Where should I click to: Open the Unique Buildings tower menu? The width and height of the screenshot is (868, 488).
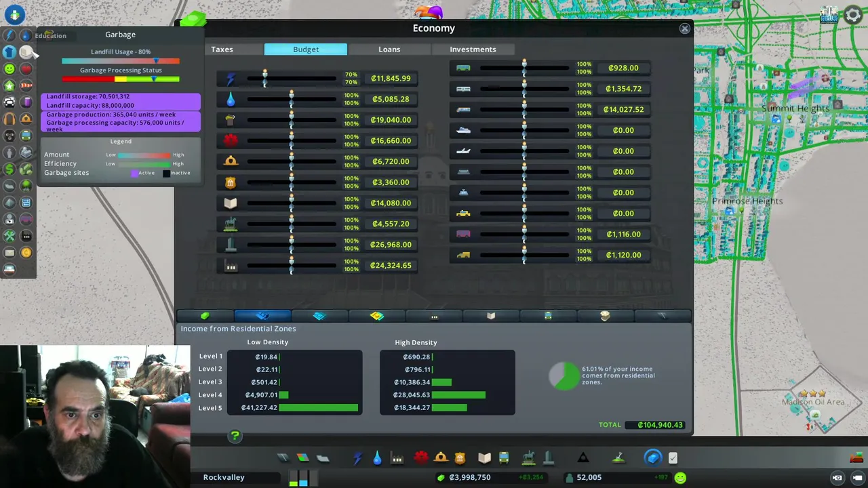tap(549, 458)
